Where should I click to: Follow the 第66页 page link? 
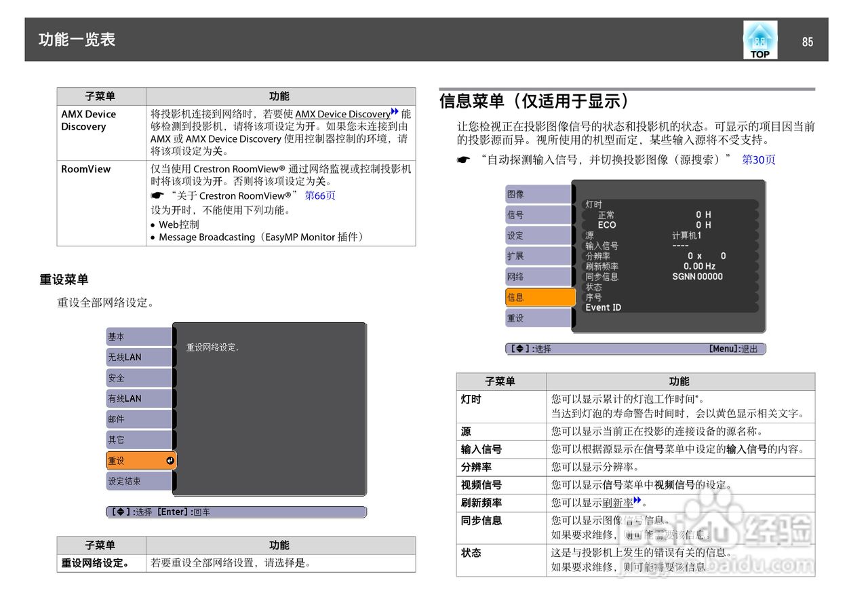click(320, 195)
